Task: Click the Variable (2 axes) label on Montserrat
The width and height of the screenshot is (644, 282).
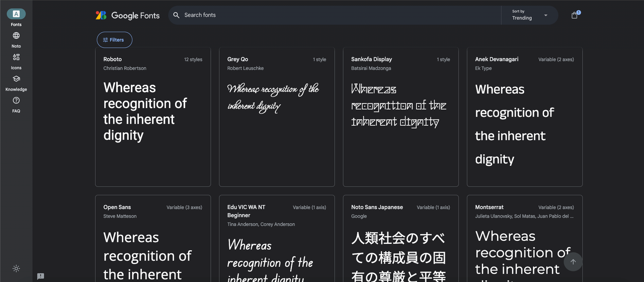Action: pyautogui.click(x=556, y=207)
